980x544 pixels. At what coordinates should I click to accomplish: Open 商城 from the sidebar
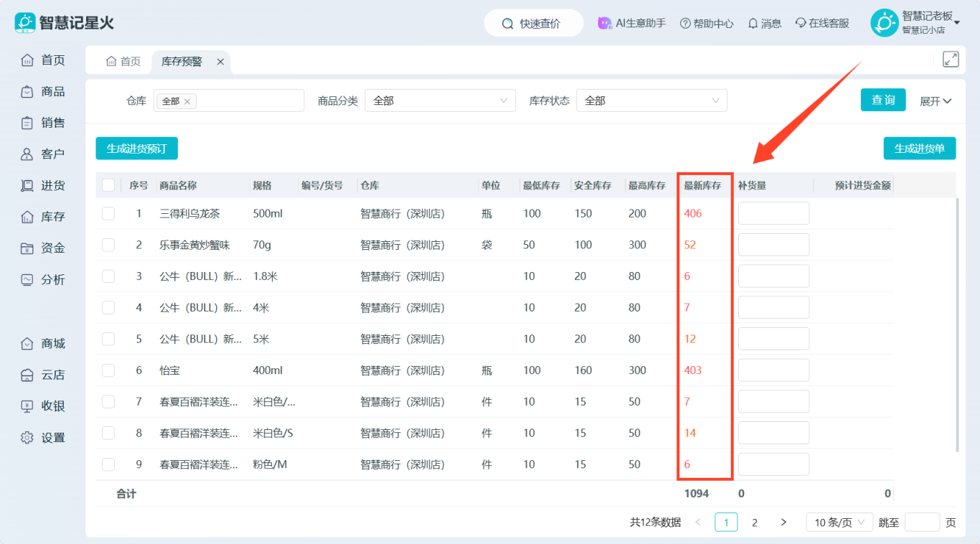click(x=43, y=343)
